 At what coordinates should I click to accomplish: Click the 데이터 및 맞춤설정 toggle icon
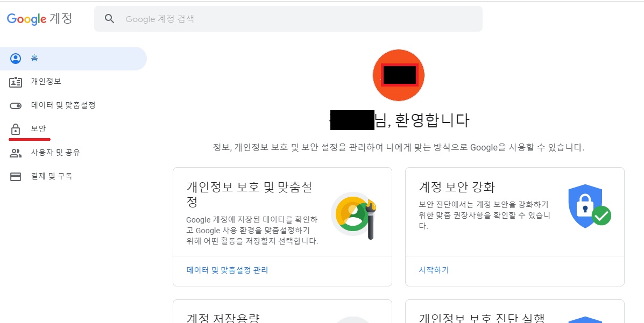point(16,106)
